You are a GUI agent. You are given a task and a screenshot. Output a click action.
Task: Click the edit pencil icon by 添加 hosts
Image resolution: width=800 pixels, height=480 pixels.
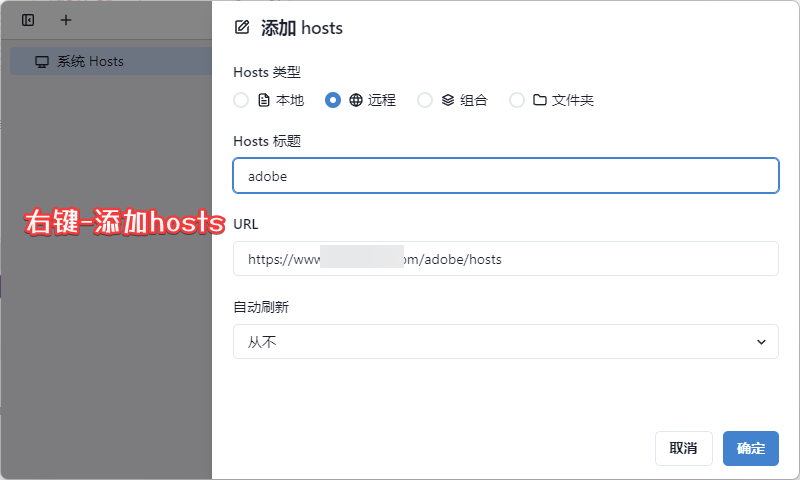coord(242,27)
